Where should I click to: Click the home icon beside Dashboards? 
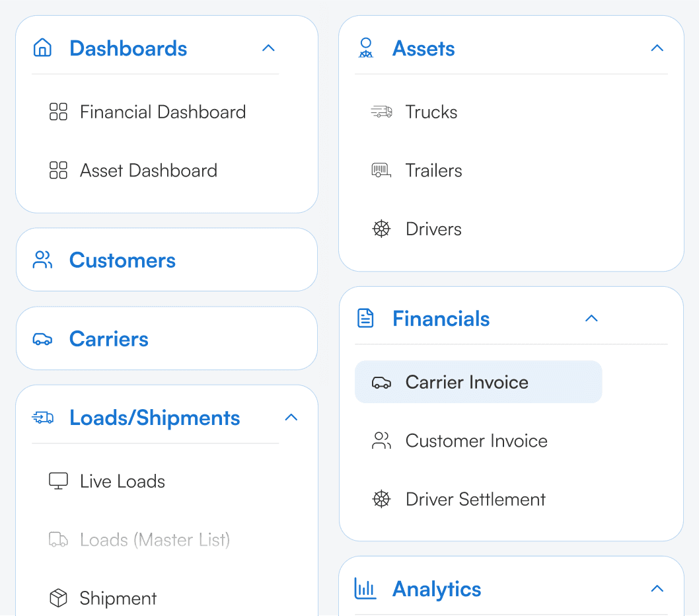(42, 48)
